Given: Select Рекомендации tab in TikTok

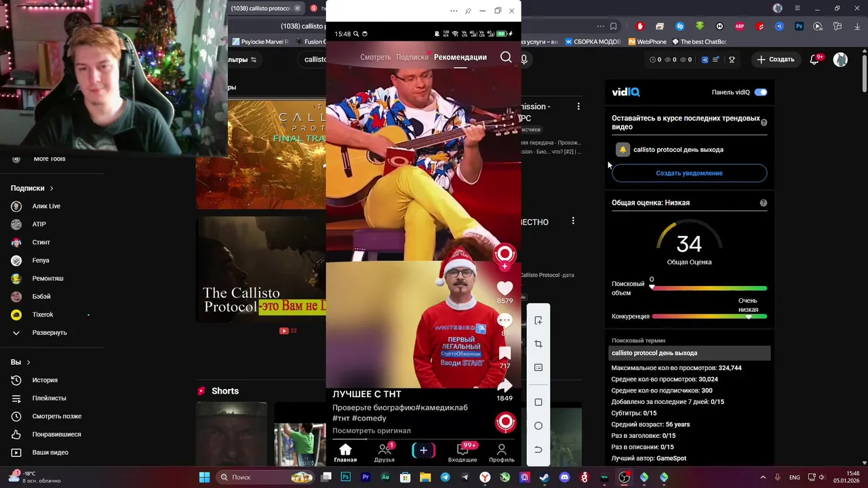Looking at the screenshot, I should tap(460, 58).
